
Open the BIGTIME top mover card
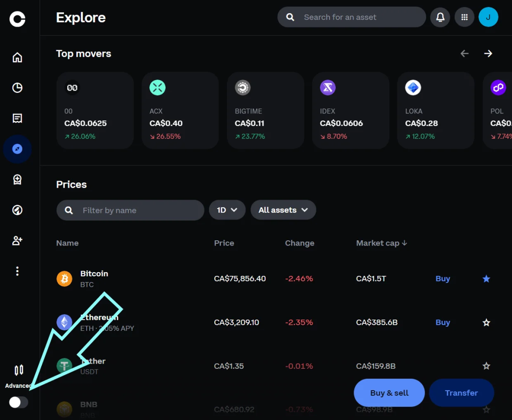[x=265, y=110]
